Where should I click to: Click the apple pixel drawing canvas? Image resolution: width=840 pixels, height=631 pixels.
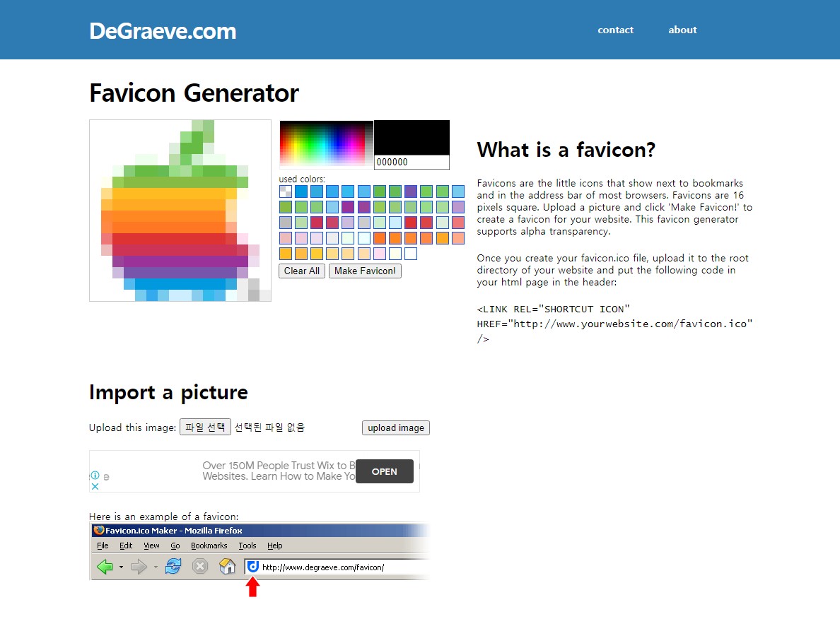(180, 211)
